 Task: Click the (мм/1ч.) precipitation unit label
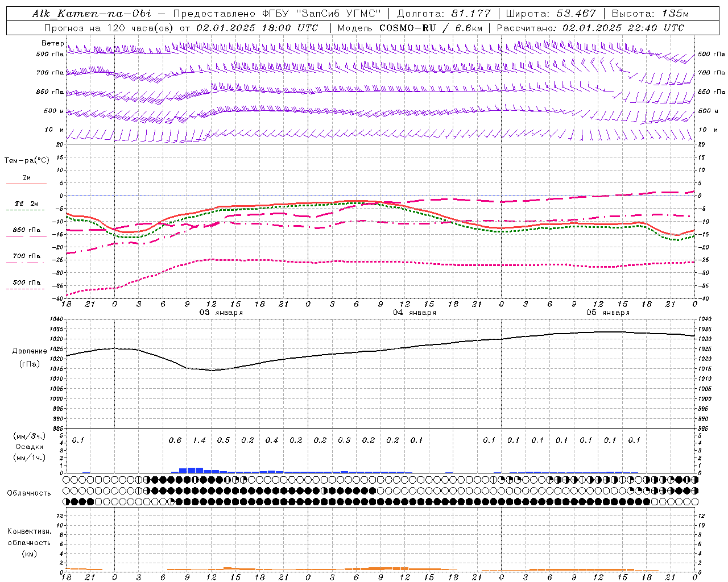tap(30, 458)
